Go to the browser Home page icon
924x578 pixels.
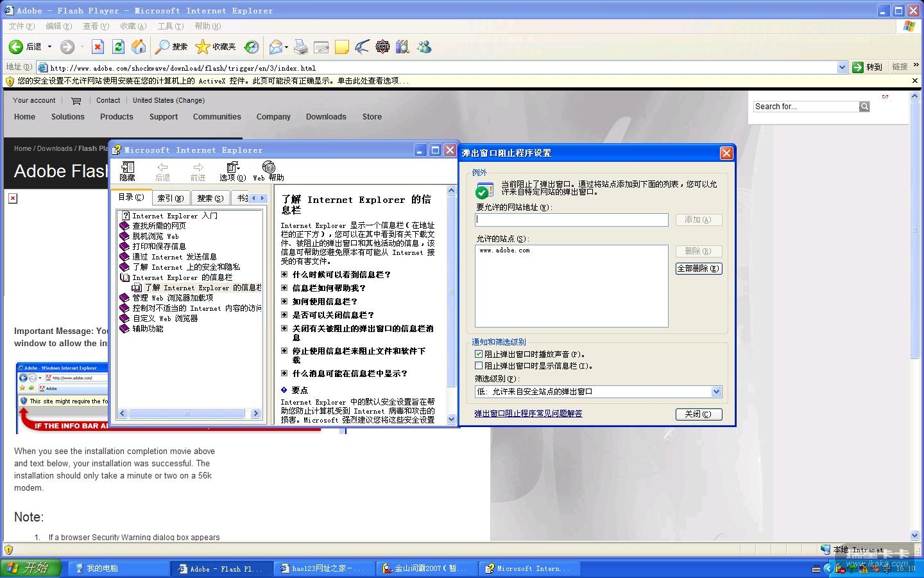pos(139,47)
